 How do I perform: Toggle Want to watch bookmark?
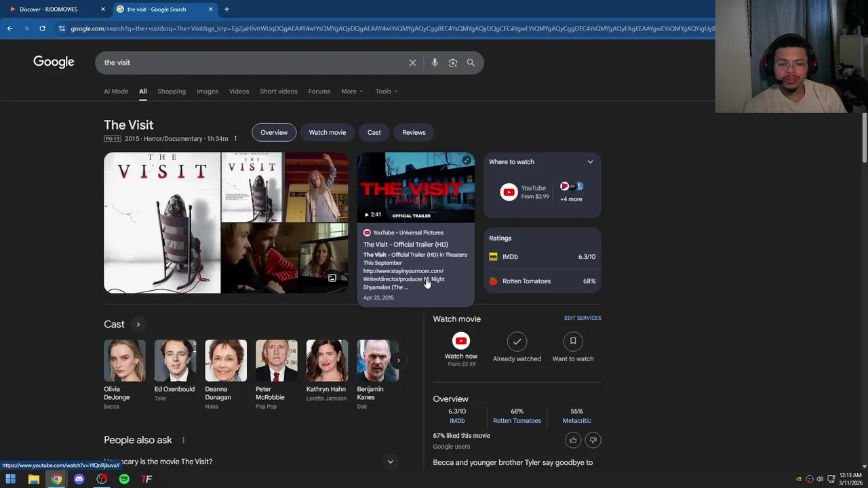[573, 347]
